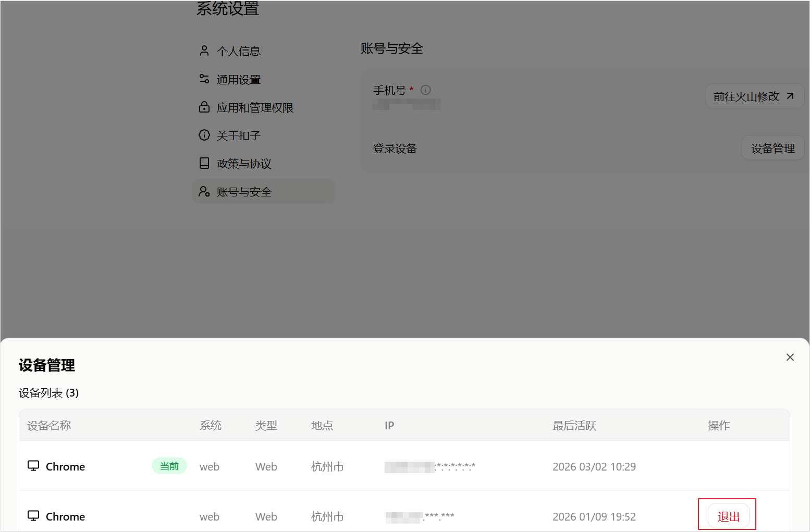Click Chrome name in 01/09 device row
This screenshot has height=532, width=810.
coord(65,516)
